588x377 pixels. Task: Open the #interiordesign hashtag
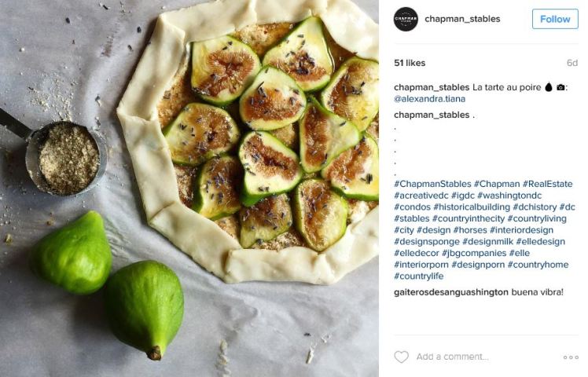tap(521, 230)
